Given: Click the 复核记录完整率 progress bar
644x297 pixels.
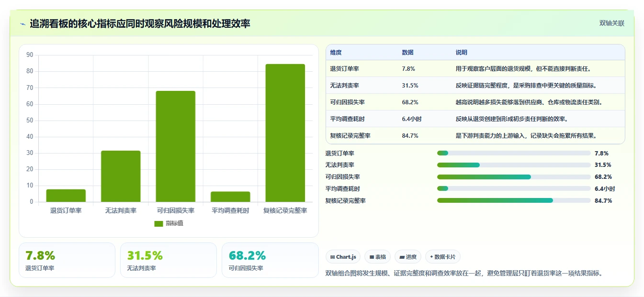Looking at the screenshot, I should [x=514, y=200].
